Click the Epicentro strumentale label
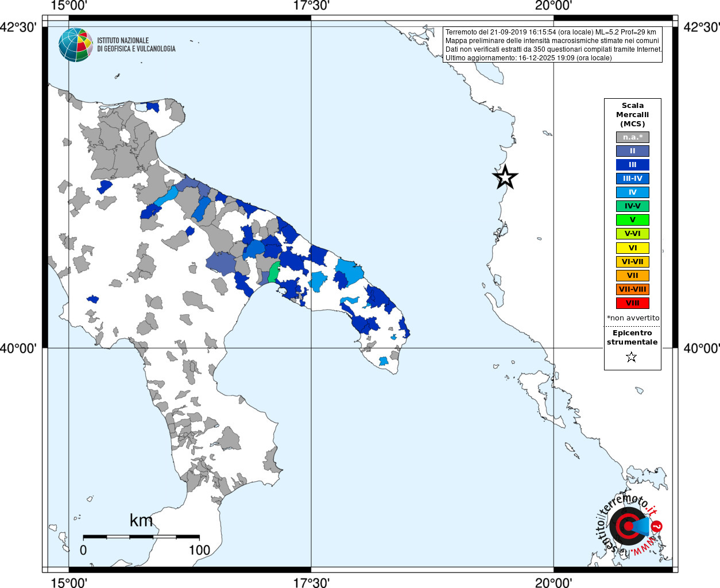This screenshot has height=588, width=720. 632,338
